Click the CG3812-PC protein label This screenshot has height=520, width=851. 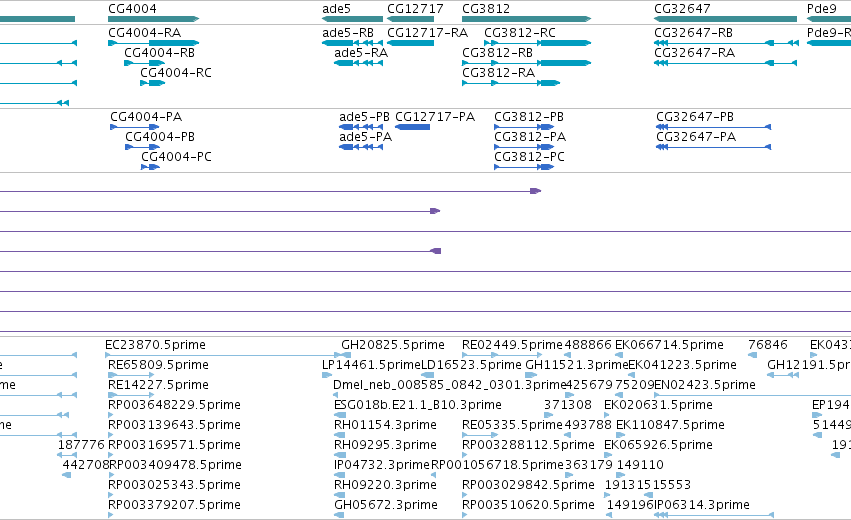[529, 157]
